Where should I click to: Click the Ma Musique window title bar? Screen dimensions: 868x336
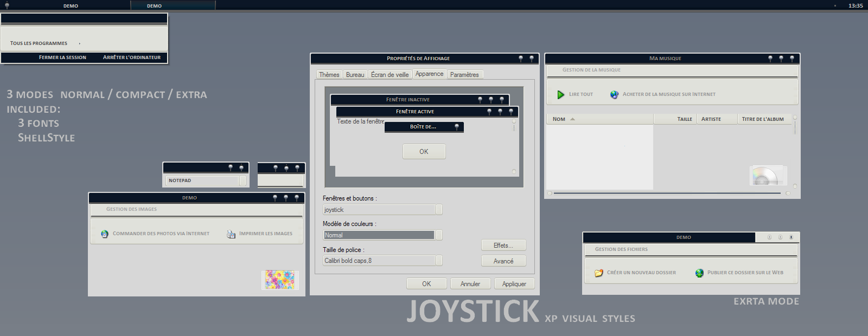[x=672, y=59]
